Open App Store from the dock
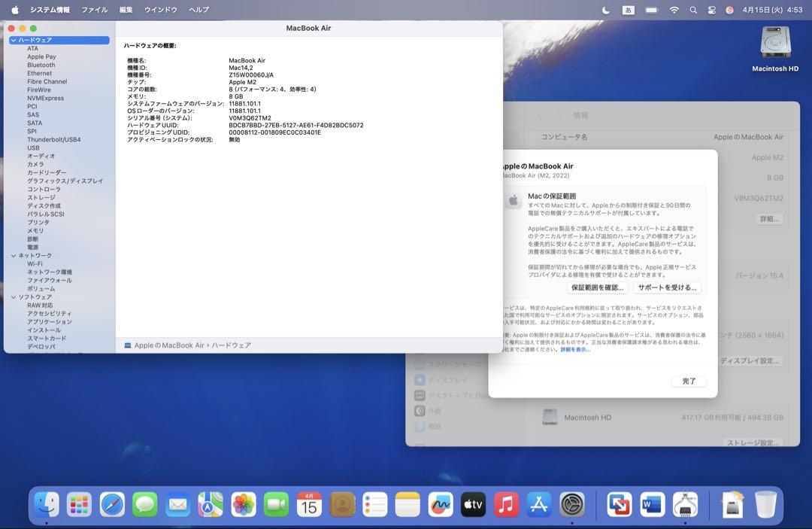Viewport: 812px width, 529px height. tap(539, 505)
